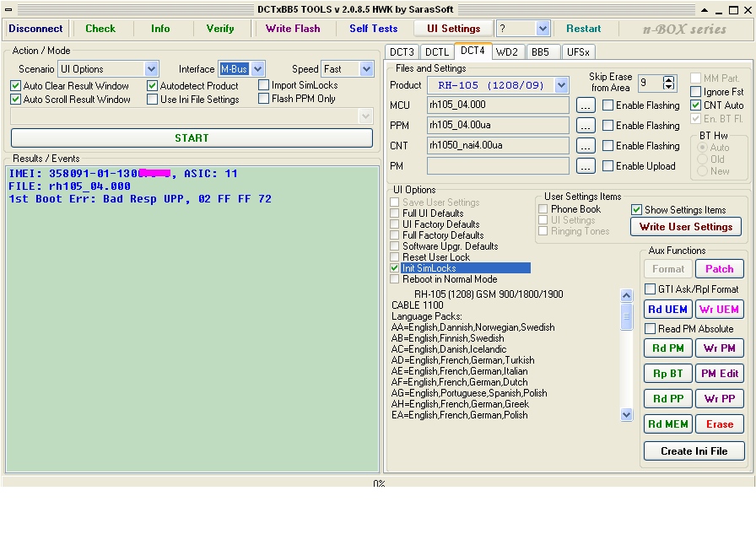Open the Interface M-Bus dropdown
756x534 pixels.
(x=258, y=69)
